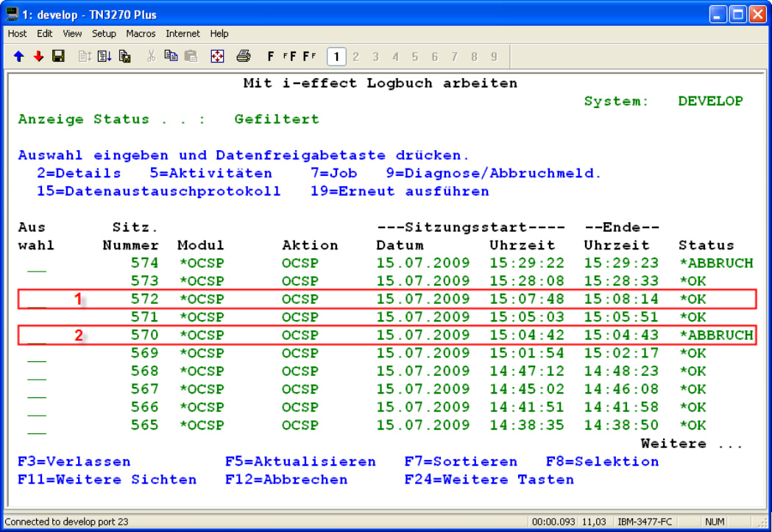The height and width of the screenshot is (532, 772).
Task: Click the blue up arrow toolbar icon
Action: [19, 57]
